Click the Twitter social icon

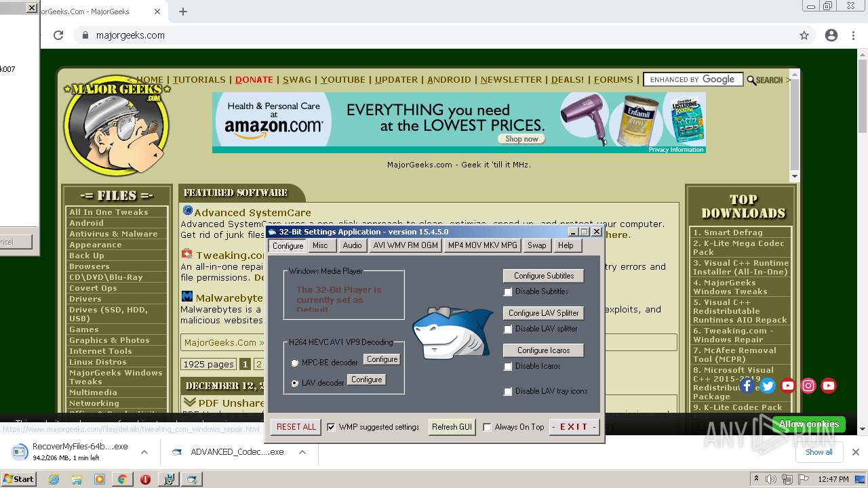click(768, 386)
